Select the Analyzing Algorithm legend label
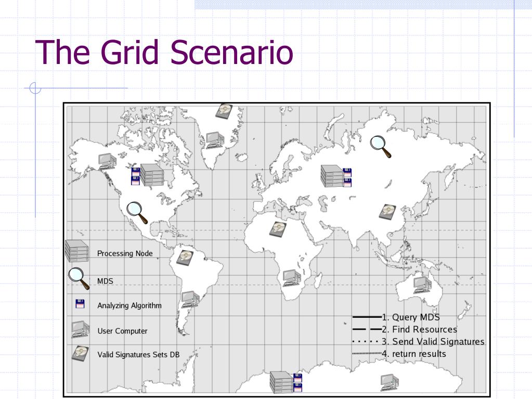The height and width of the screenshot is (399, 532). pyautogui.click(x=129, y=305)
